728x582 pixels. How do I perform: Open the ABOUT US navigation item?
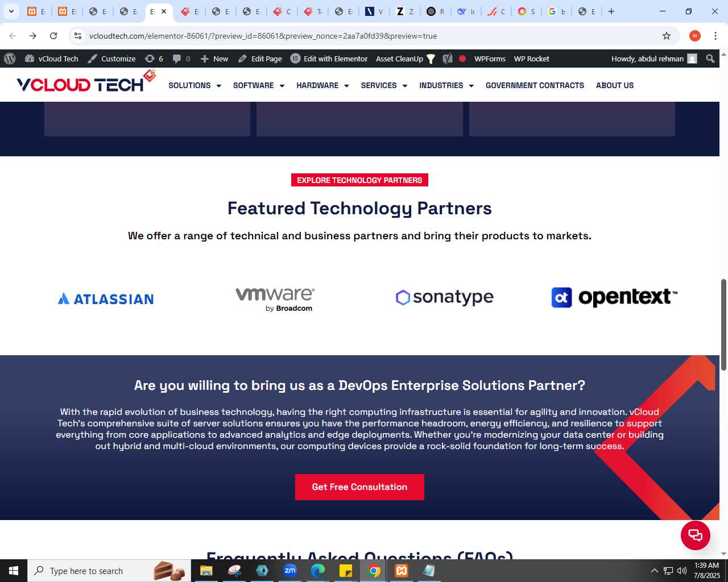click(615, 85)
